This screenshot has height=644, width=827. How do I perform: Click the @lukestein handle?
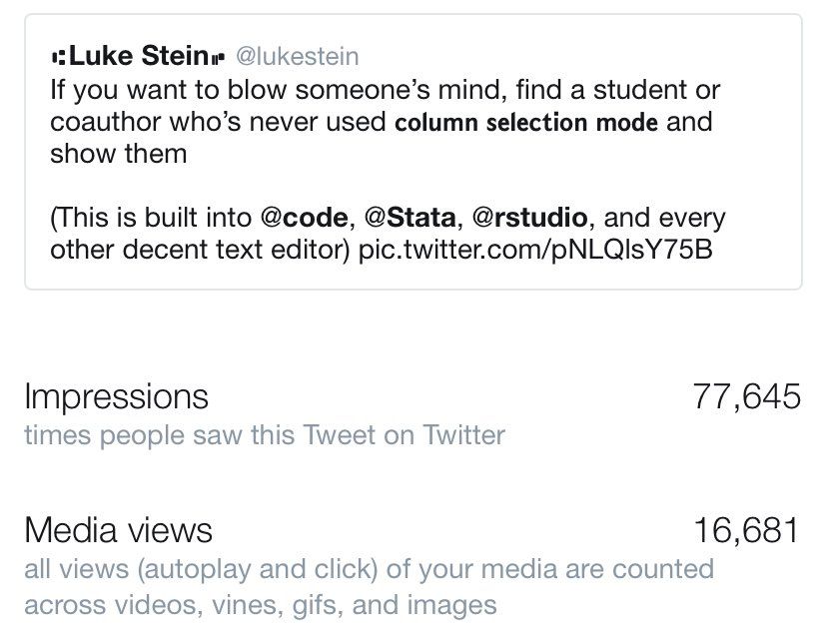pyautogui.click(x=297, y=57)
